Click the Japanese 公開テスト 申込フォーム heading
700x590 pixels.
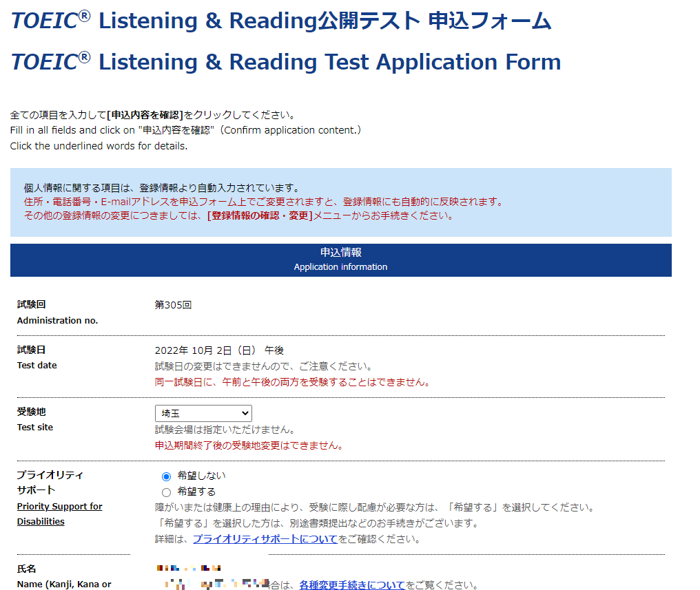tap(281, 21)
